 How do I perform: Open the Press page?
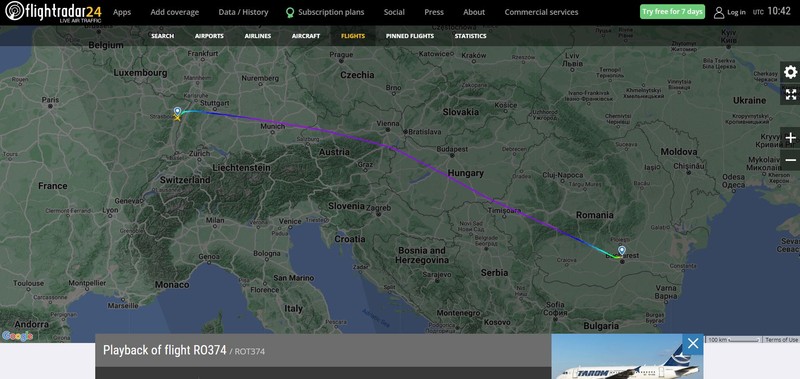434,12
